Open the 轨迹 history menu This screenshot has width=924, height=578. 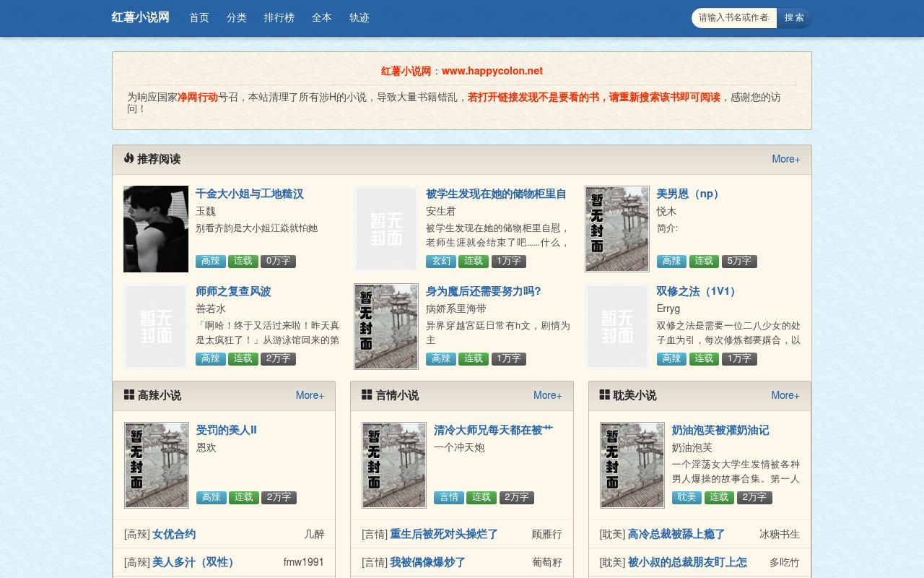tap(359, 18)
